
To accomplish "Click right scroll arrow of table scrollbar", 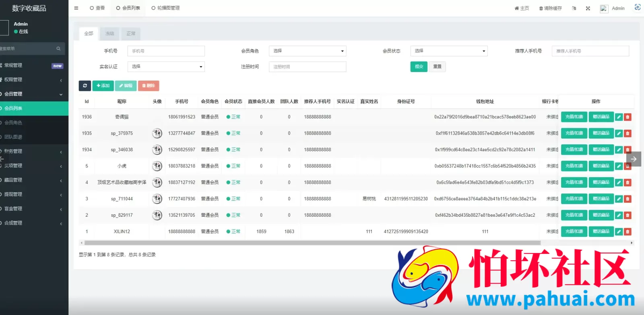I will pyautogui.click(x=632, y=243).
